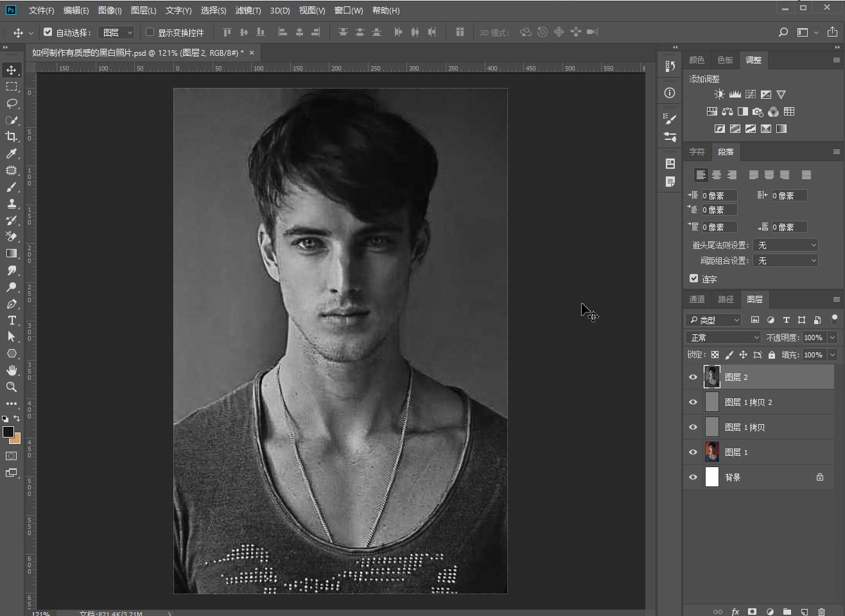Click the delete layer trash icon
Screen dimensions: 845x616
(821, 612)
